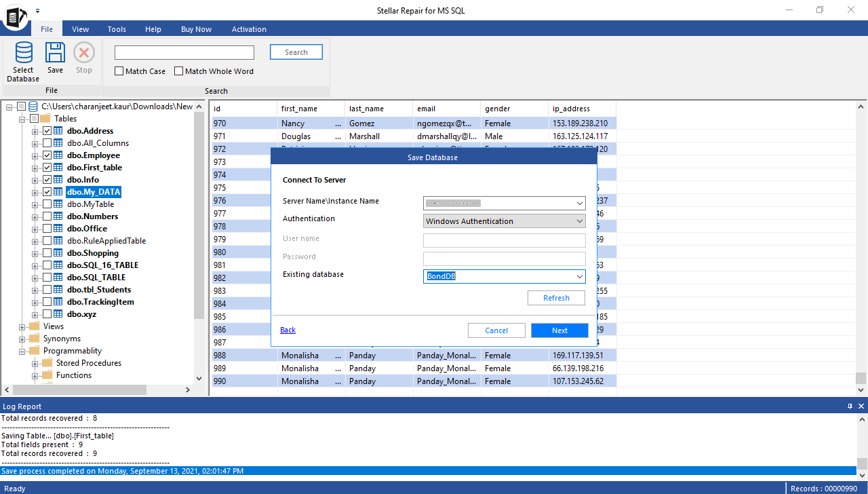Open the Server Name\Instance Name dropdown
Image resolution: width=868 pixels, height=494 pixels.
click(579, 203)
